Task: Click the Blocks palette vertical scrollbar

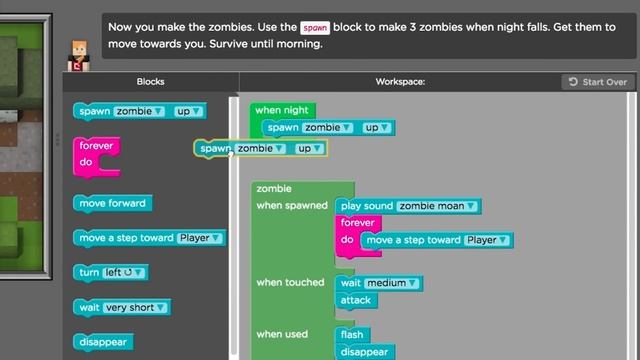Action: (233, 227)
